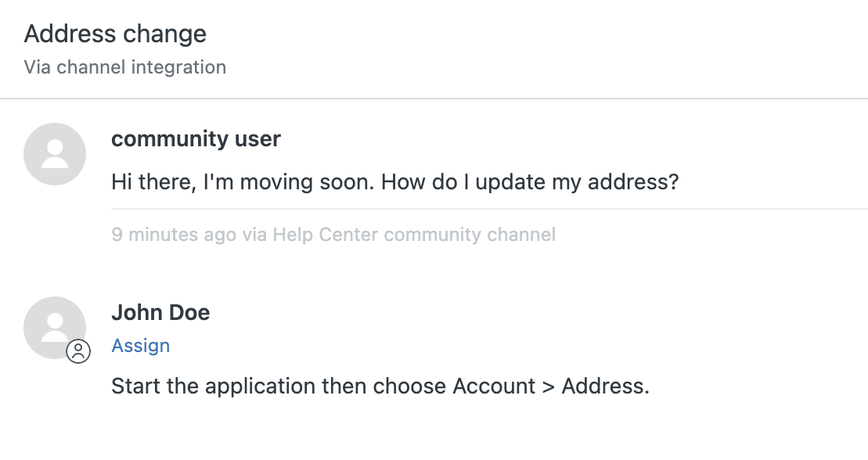The height and width of the screenshot is (460, 868).
Task: Open the John Doe author name
Action: click(x=160, y=312)
